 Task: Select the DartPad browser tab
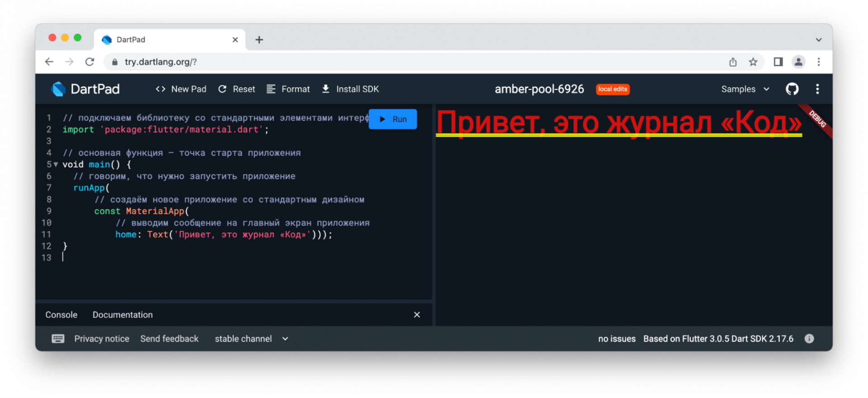(170, 40)
